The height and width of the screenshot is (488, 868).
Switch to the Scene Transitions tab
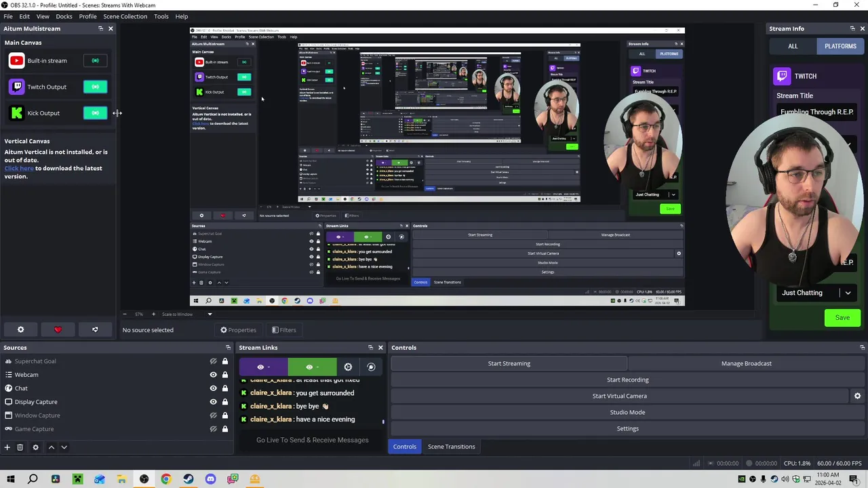451,447
